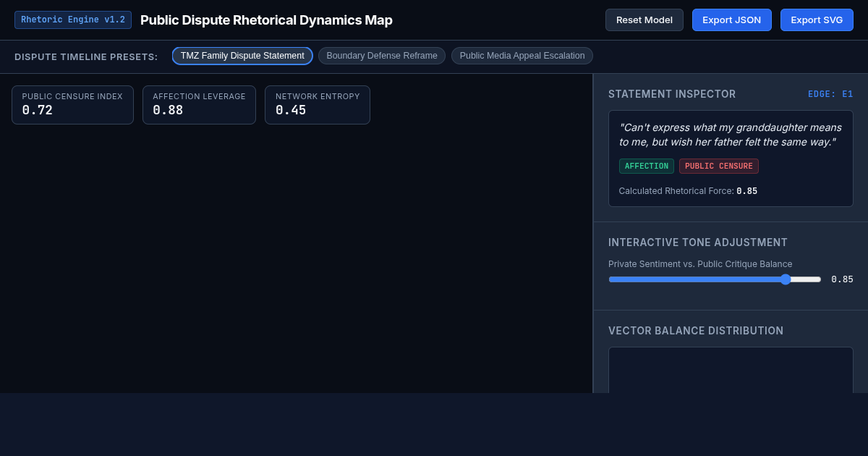Viewport: 868px width, 456px height.
Task: Open the Public Censure Index card
Action: point(72,105)
